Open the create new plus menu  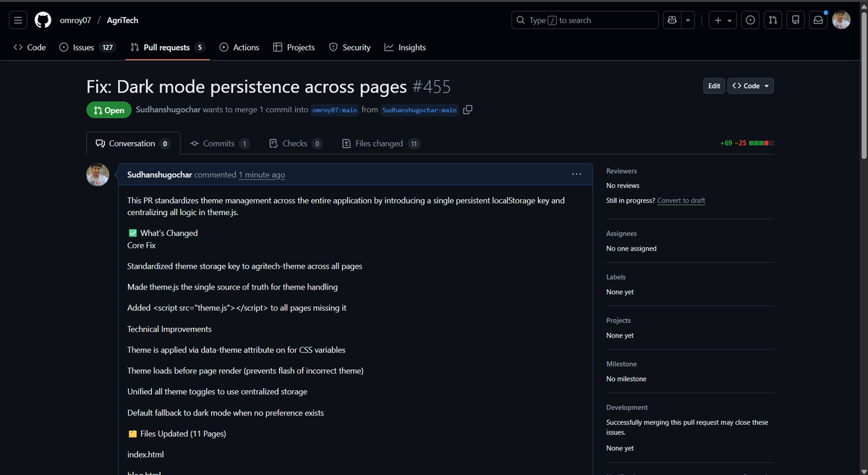tap(723, 20)
